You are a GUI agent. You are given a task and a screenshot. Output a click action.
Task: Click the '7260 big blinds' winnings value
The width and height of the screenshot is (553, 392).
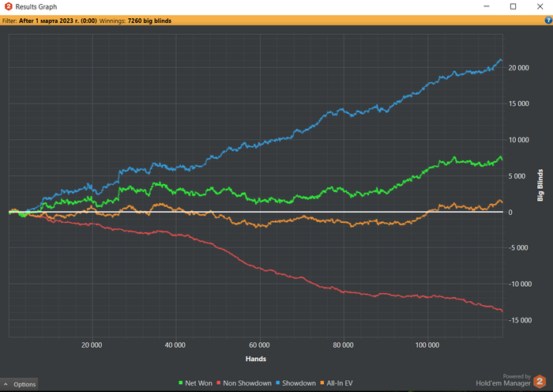(x=149, y=21)
